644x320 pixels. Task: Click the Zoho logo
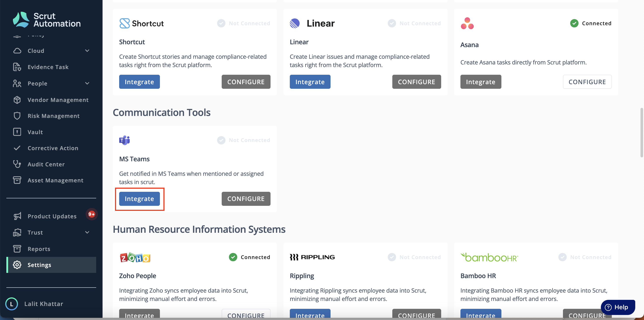tap(135, 257)
